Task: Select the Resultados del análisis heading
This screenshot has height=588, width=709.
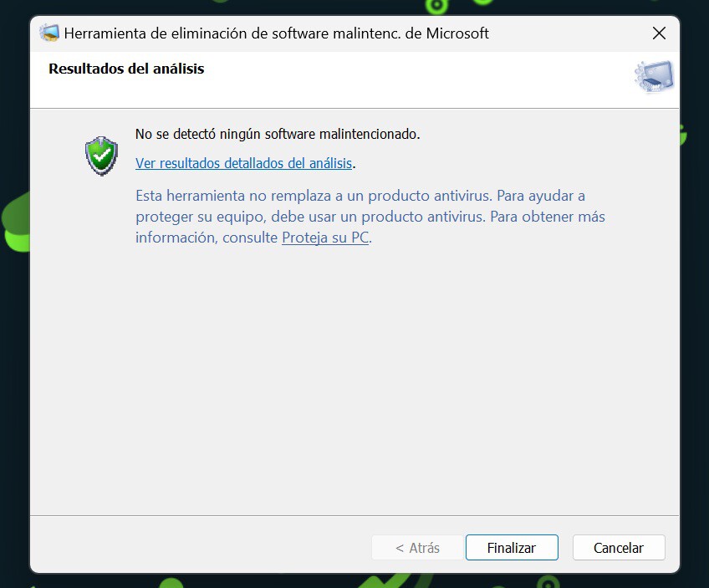Action: tap(126, 69)
